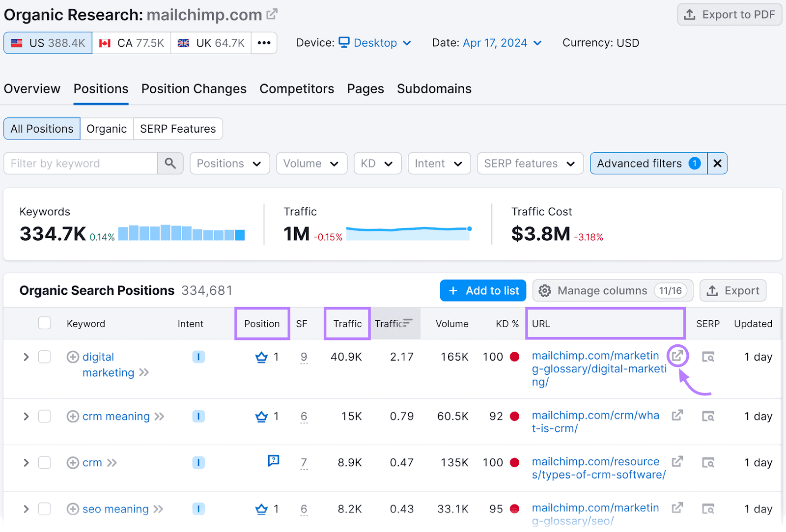The width and height of the screenshot is (786, 532).
Task: Open the Volume filter dropdown
Action: point(311,163)
